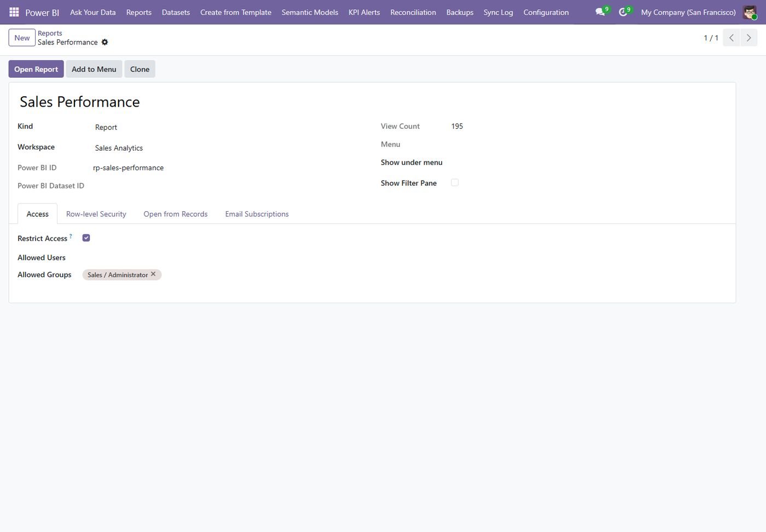The height and width of the screenshot is (532, 766).
Task: Open the Configuration menu
Action: click(546, 12)
